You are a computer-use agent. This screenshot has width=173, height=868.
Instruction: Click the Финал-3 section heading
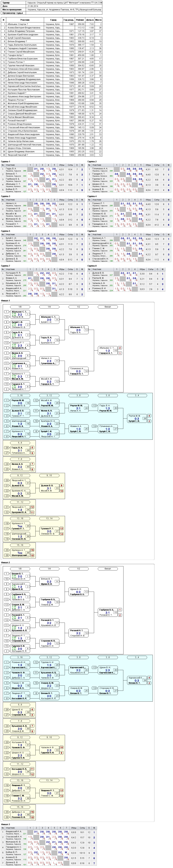[x=6, y=824]
